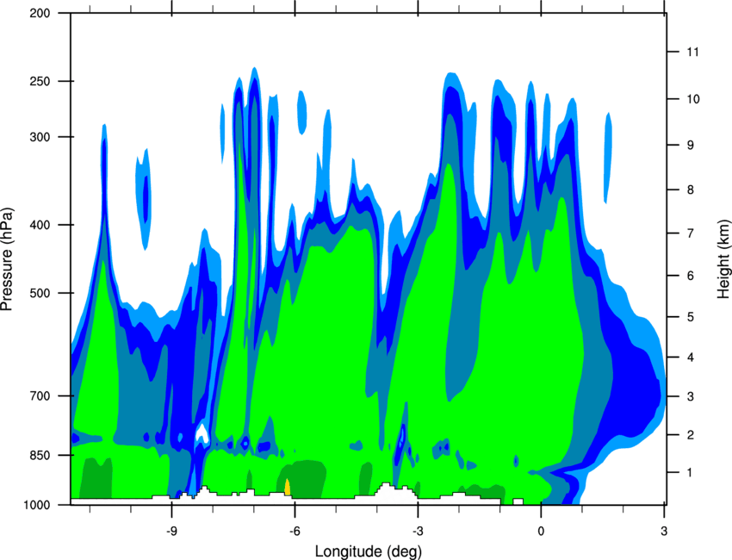Click the -9 longitude tick label

(x=171, y=532)
